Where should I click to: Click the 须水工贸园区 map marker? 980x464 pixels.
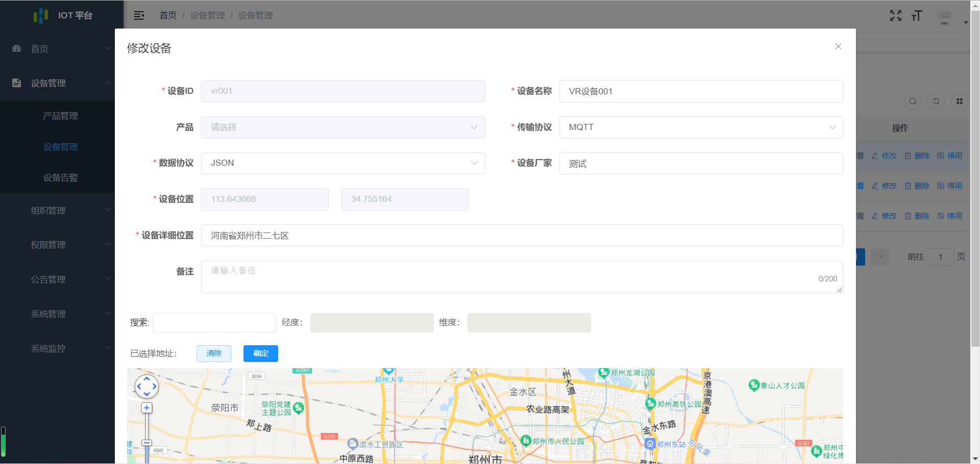353,444
